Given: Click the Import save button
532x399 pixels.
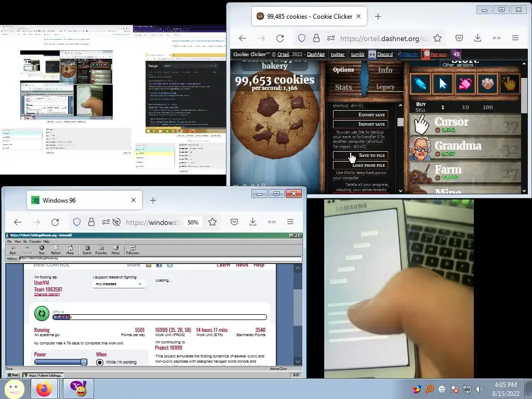Looking at the screenshot, I should point(361,124).
